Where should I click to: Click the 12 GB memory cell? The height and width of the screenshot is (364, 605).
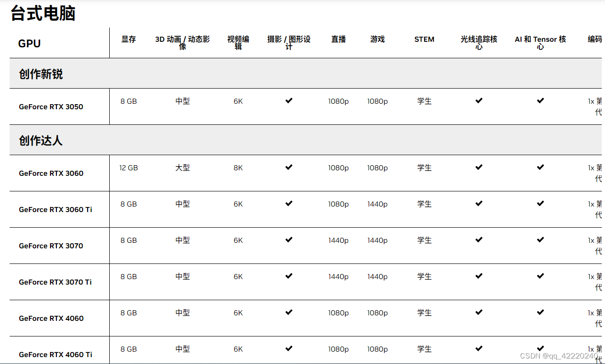(x=129, y=168)
